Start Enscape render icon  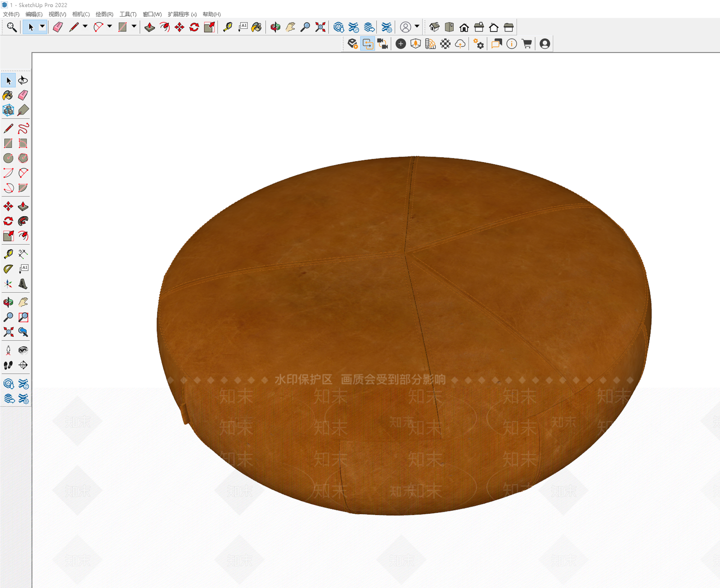(353, 44)
